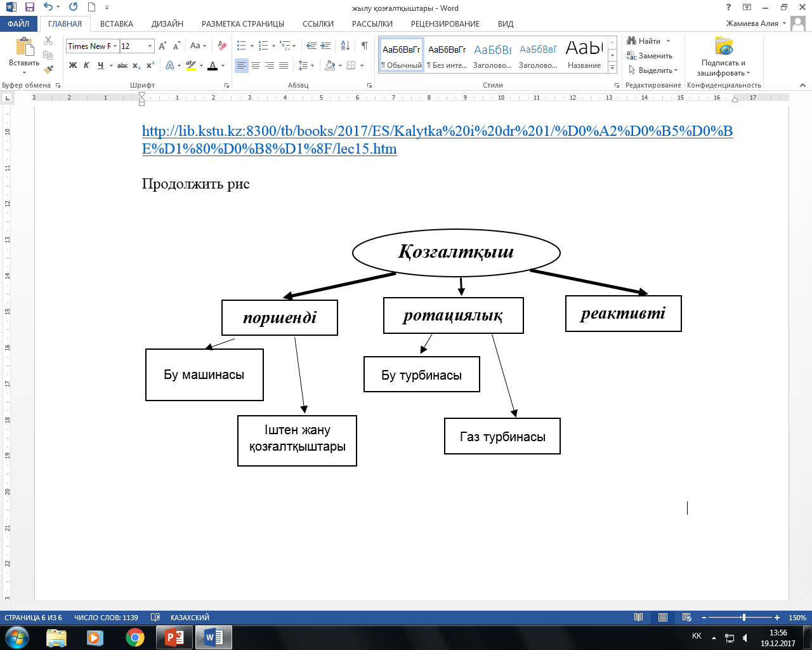Undo the last action
This screenshot has height=650, width=812.
click(x=48, y=8)
